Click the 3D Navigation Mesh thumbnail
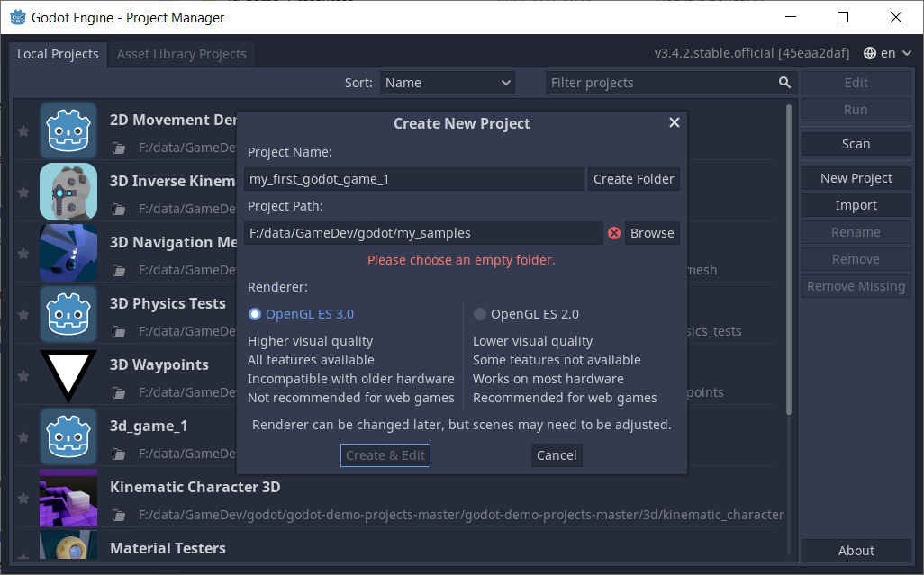This screenshot has width=924, height=575. point(68,253)
